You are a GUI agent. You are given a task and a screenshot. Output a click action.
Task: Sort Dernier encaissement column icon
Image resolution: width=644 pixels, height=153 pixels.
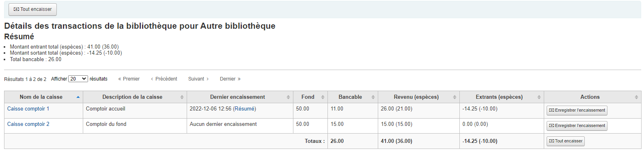point(288,97)
